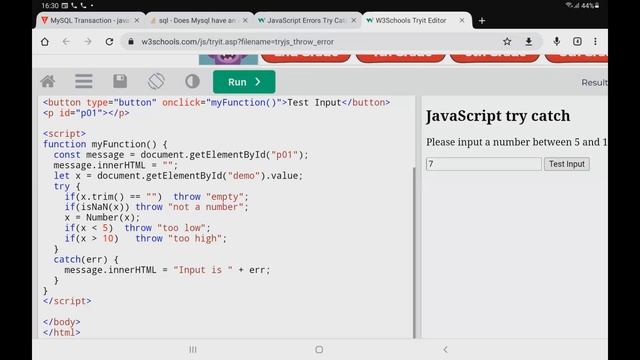Viewport: 640px width, 360px height.
Task: Open the browser home page icon
Action: (x=45, y=42)
